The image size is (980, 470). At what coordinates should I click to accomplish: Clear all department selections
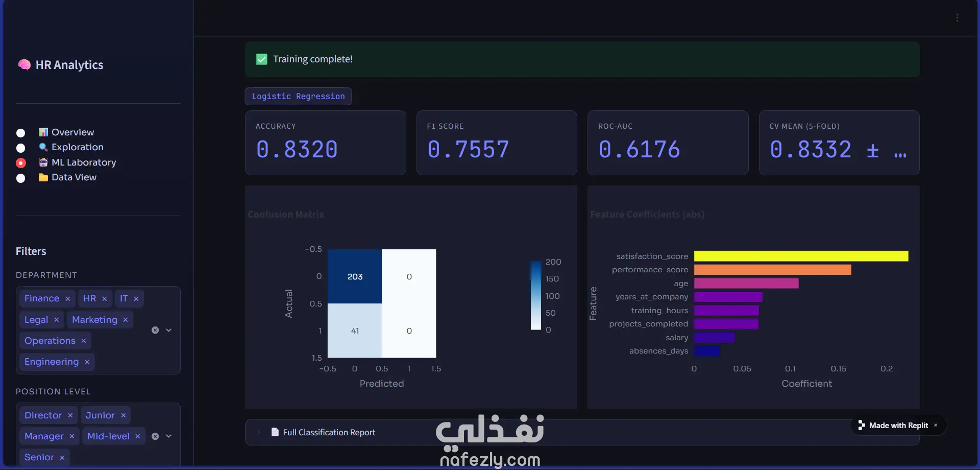coord(155,330)
